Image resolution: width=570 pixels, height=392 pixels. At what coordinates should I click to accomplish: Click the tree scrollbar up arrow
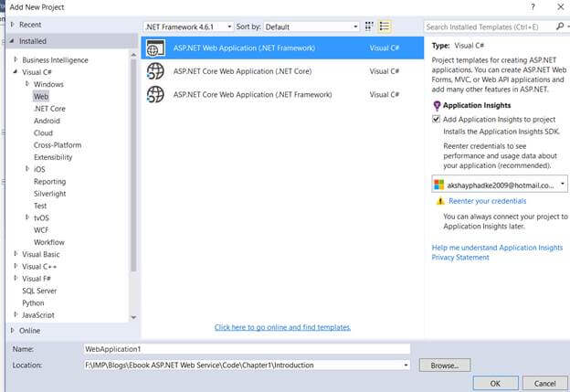(x=133, y=55)
